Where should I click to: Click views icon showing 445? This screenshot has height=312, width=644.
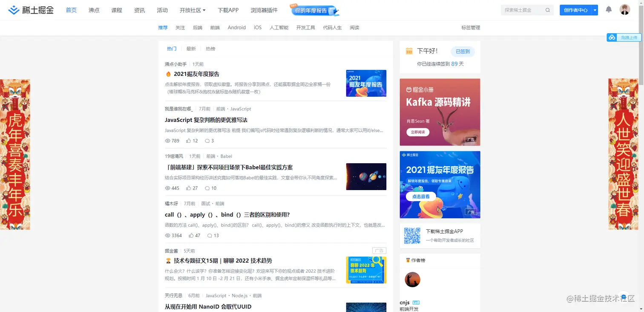click(167, 188)
